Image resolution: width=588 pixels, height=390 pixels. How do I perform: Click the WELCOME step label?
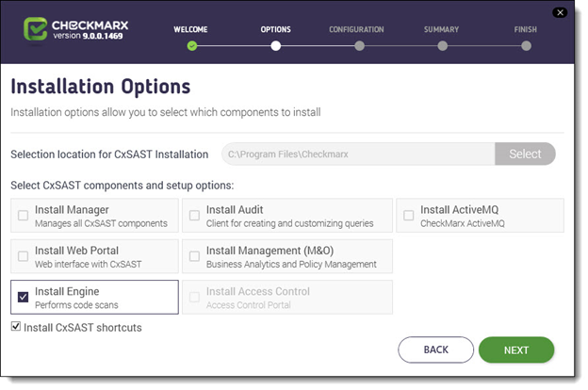point(191,29)
